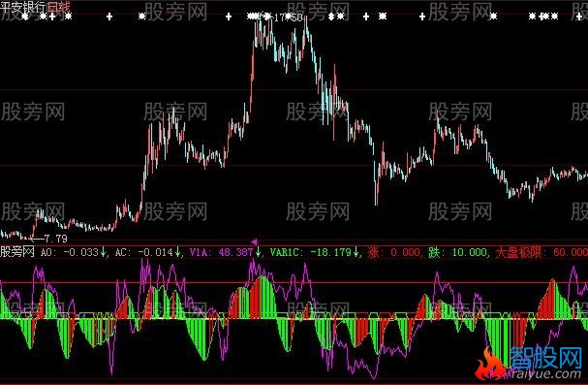Click the 17.50 high price marker
588x385 pixels.
(x=288, y=17)
